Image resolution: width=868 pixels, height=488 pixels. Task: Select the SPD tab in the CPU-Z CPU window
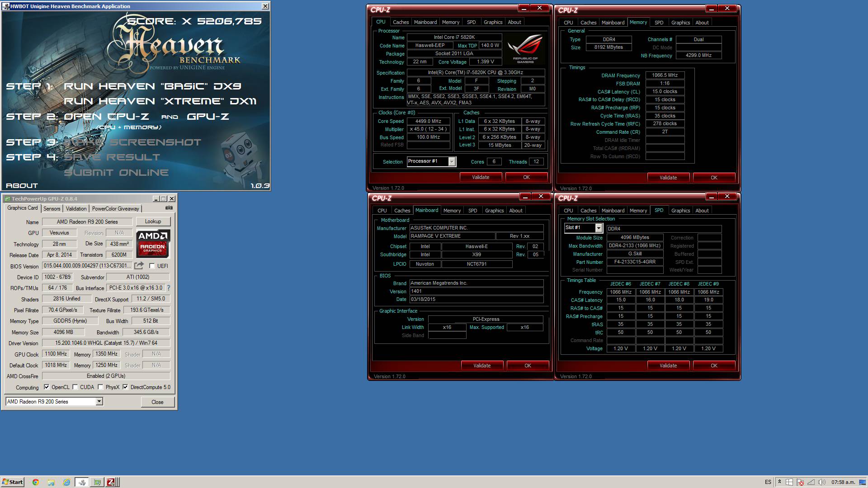click(471, 22)
